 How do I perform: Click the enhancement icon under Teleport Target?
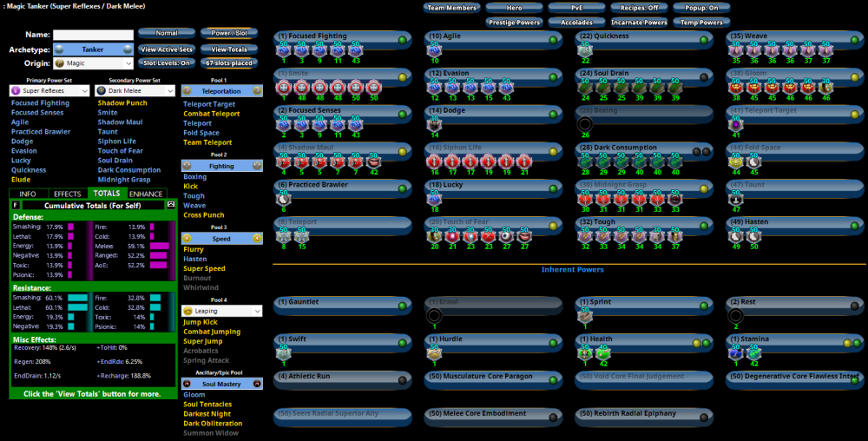pyautogui.click(x=736, y=124)
